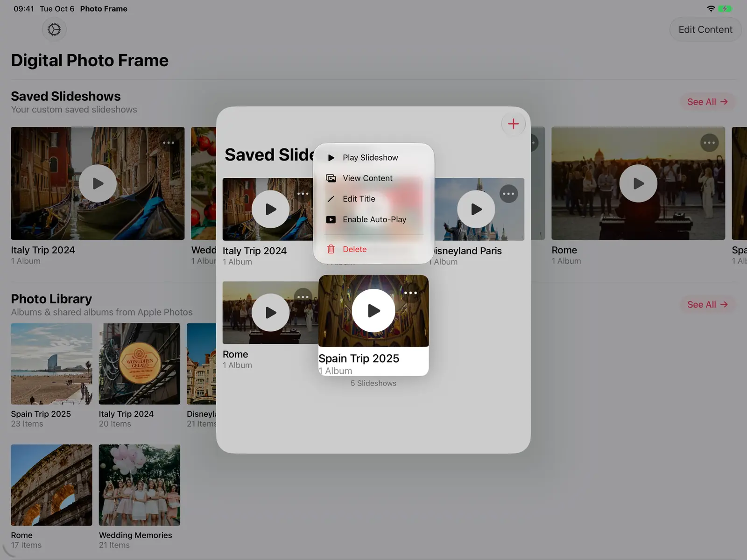Select View Content menu entry

(x=373, y=178)
